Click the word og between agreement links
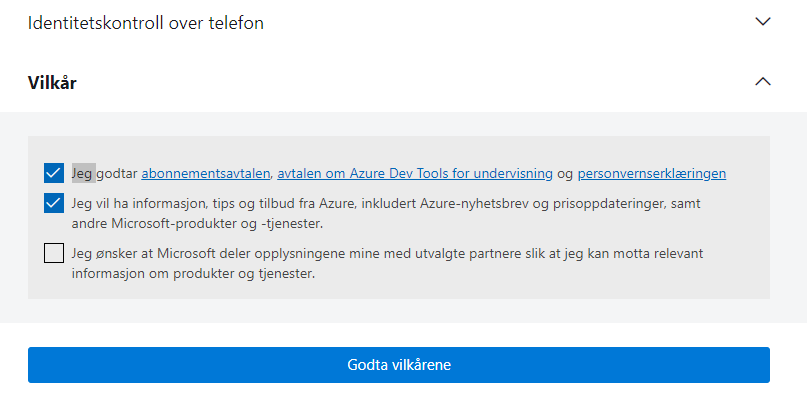Screen dimensions: 807x398 (x=565, y=174)
